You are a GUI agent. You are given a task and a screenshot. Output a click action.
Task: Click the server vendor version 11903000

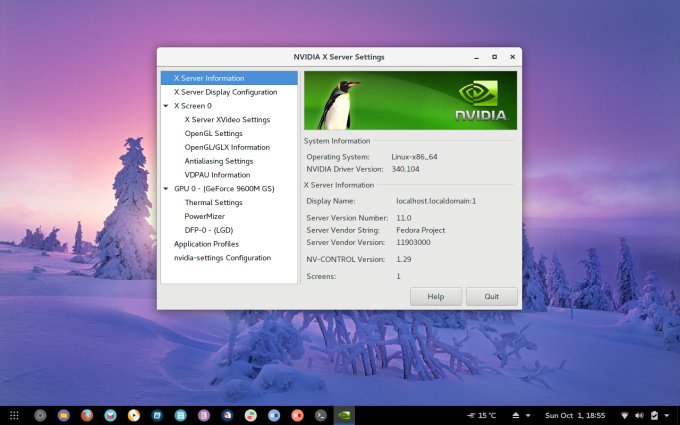coord(413,242)
